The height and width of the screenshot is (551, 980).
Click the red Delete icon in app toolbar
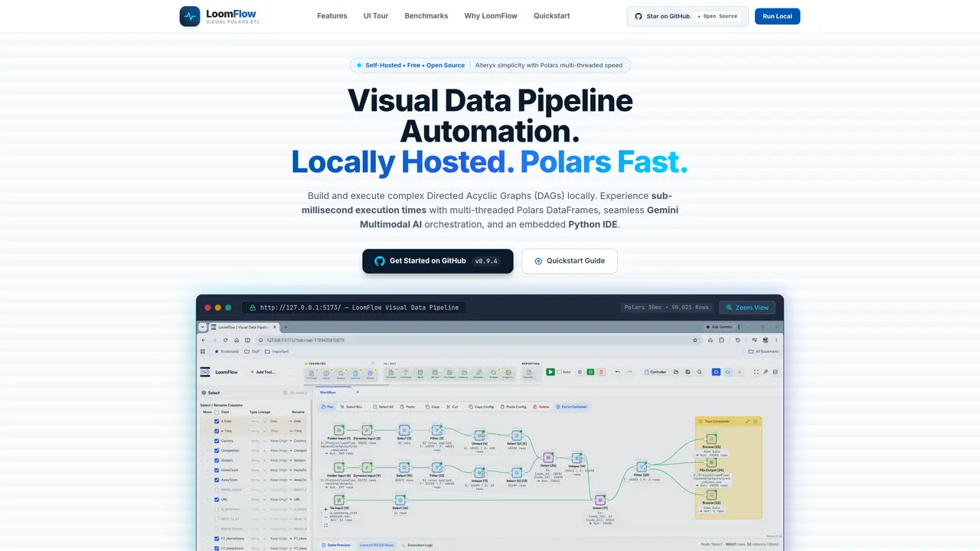[x=601, y=372]
